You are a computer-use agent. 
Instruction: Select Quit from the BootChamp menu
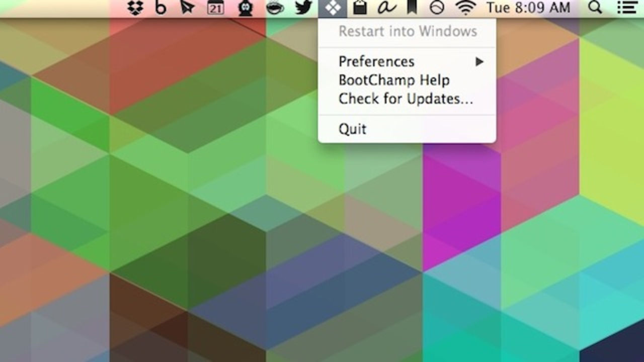[x=352, y=129]
